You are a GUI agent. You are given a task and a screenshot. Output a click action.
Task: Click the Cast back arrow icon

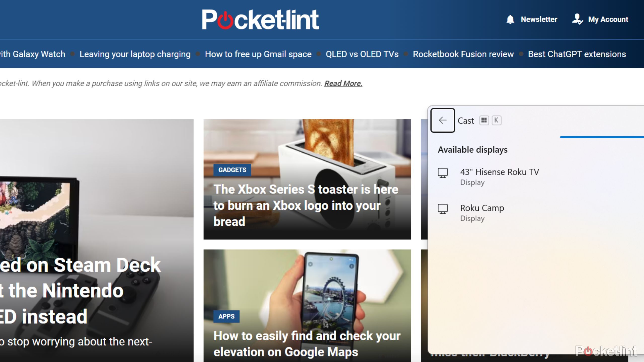tap(443, 120)
